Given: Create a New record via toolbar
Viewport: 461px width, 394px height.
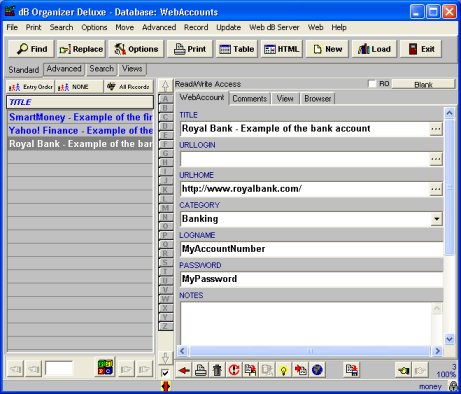Looking at the screenshot, I should pyautogui.click(x=327, y=49).
